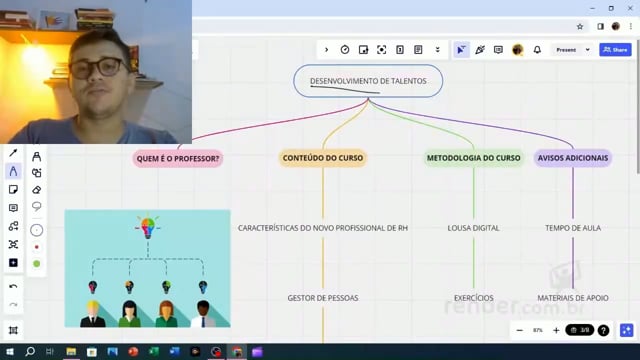This screenshot has width=640, height=360.
Task: Bookmark this page with the star icon
Action: tap(580, 27)
